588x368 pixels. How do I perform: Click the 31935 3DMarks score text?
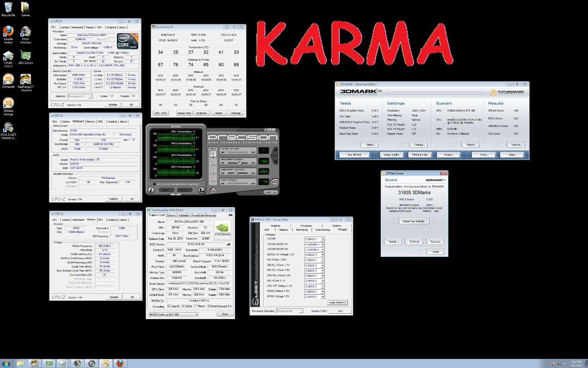[414, 192]
